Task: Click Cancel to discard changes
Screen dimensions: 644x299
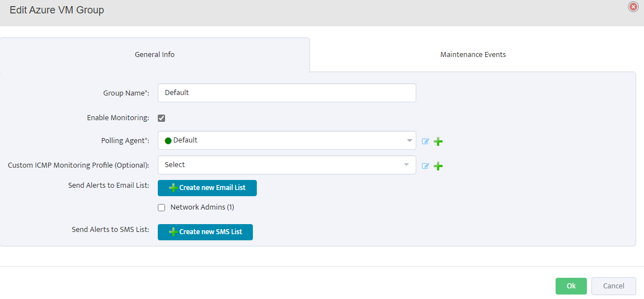Action: (x=613, y=286)
